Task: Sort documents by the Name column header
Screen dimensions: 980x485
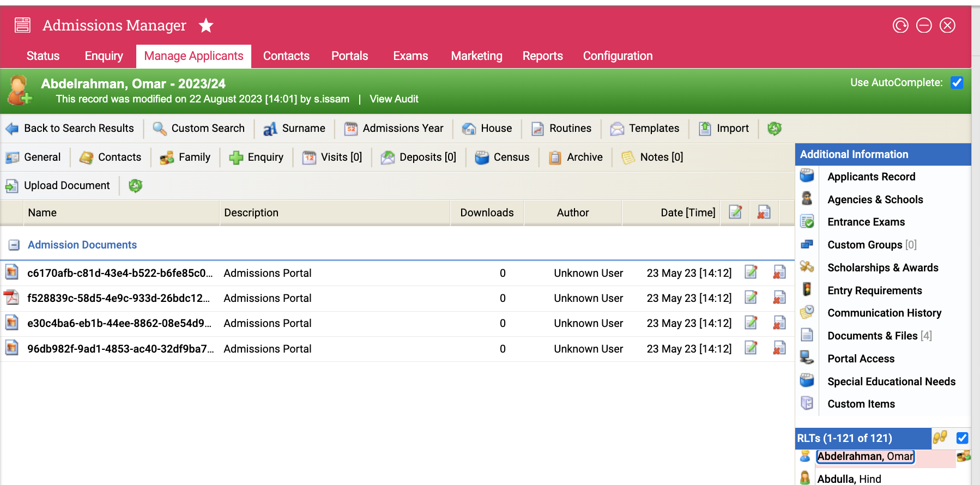Action: point(43,213)
